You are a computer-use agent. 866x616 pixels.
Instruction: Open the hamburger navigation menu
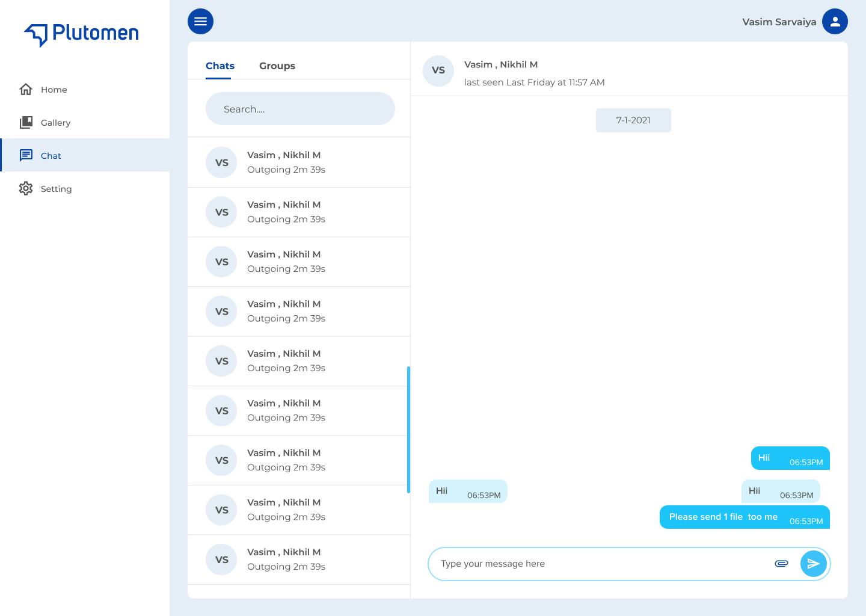coord(200,21)
